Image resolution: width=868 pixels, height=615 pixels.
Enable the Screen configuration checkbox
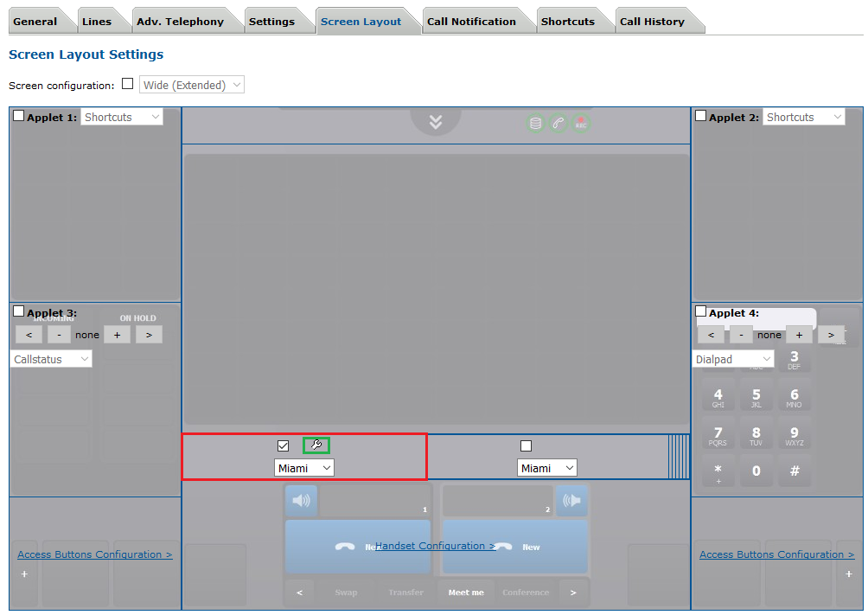(x=127, y=84)
